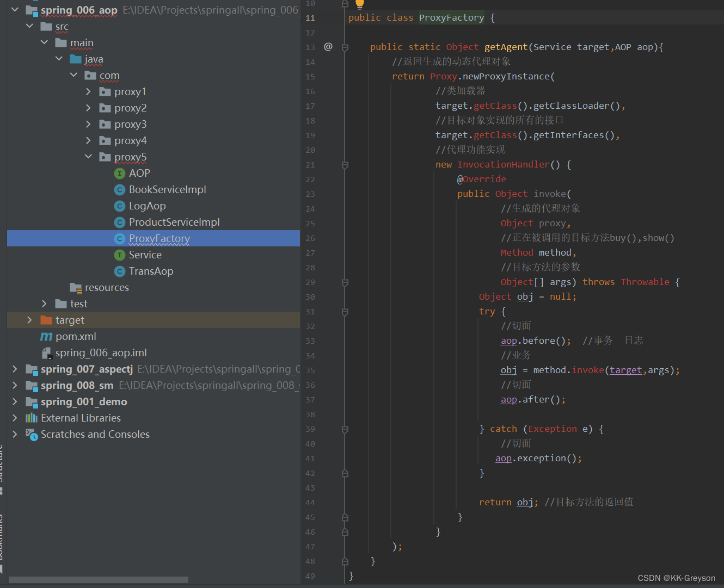
Task: Click getAgent method name in editor
Action: pos(506,47)
